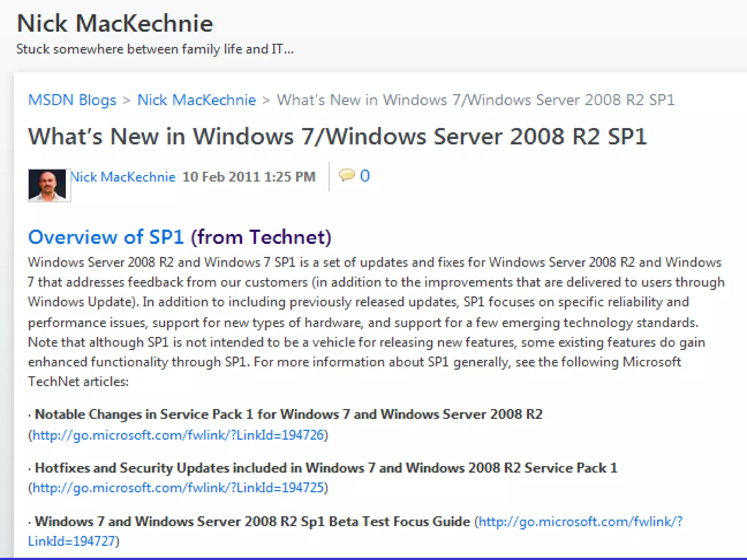
Task: Click the MSDN Blogs breadcrumb link
Action: [72, 100]
